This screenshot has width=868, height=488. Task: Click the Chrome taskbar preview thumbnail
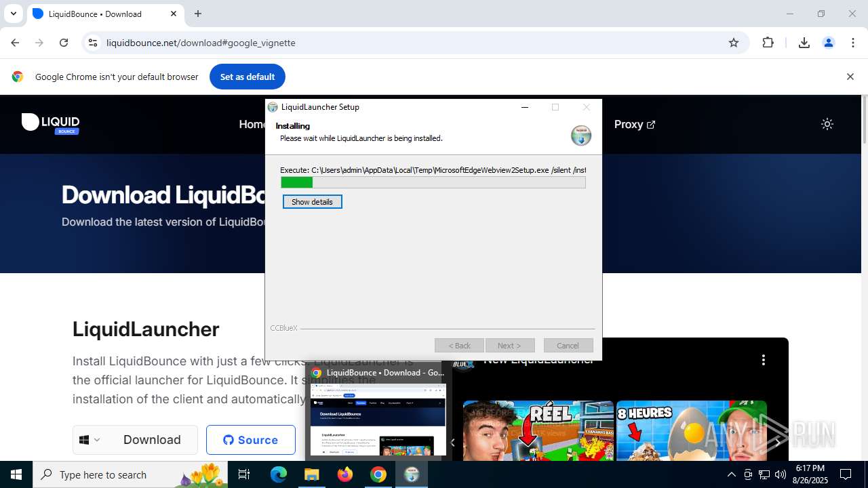click(x=378, y=420)
